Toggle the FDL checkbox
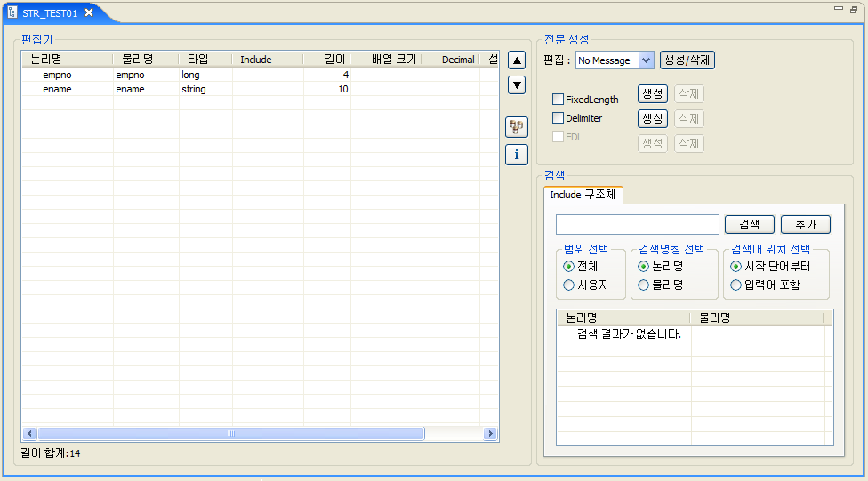This screenshot has width=868, height=481. coord(558,137)
